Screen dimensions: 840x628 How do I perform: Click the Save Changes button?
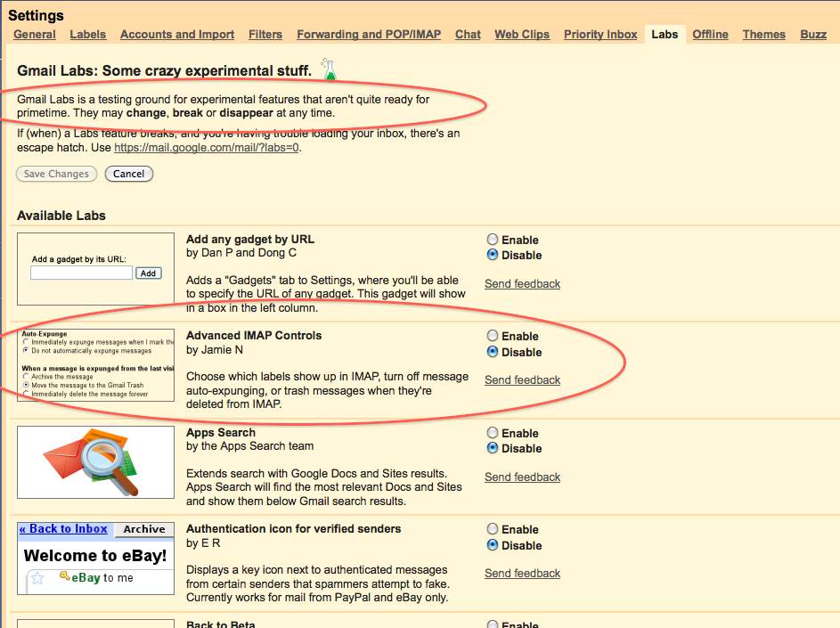pos(56,174)
